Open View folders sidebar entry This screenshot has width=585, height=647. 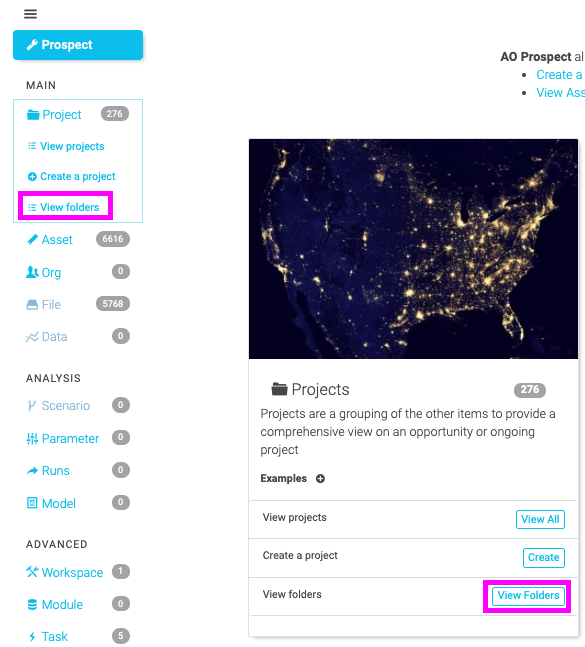point(64,207)
